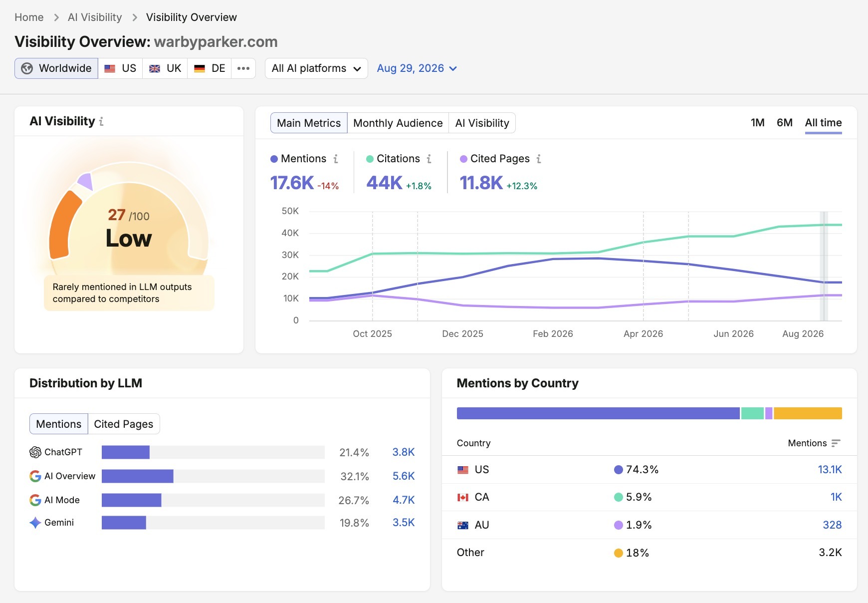The image size is (868, 603).
Task: Click the Cited Pages info icon
Action: tap(539, 159)
